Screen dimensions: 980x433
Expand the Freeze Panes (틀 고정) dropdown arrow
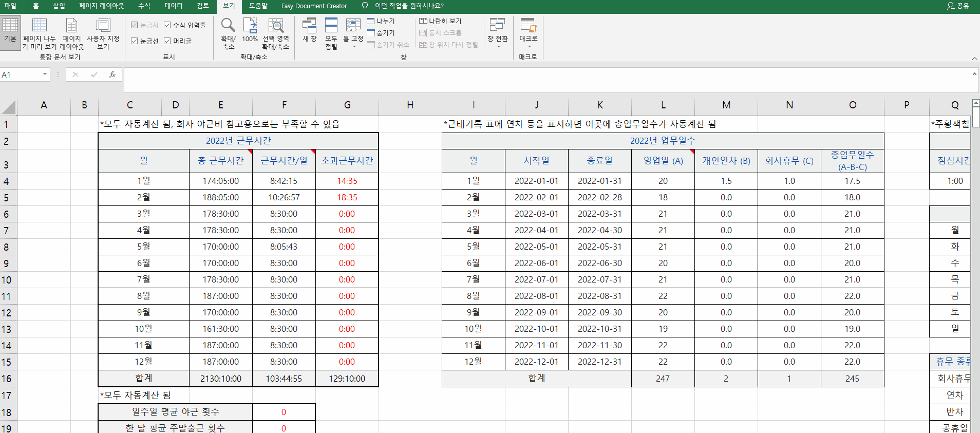354,47
